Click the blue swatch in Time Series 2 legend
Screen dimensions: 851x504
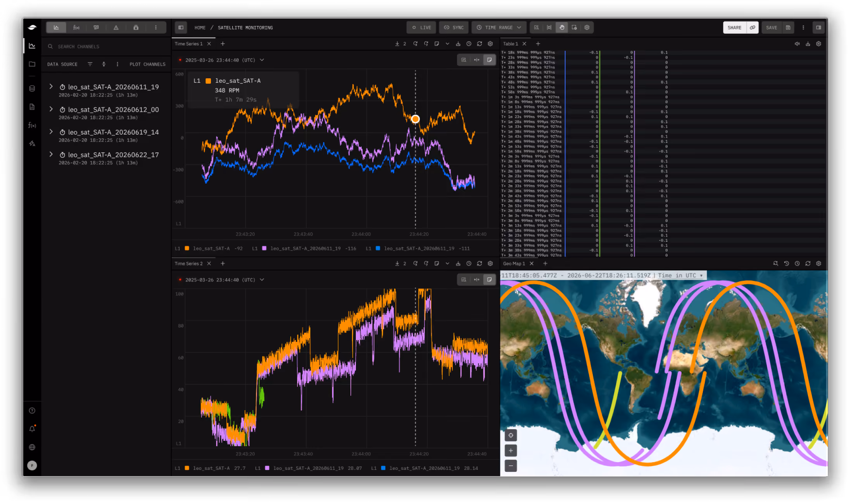click(383, 468)
